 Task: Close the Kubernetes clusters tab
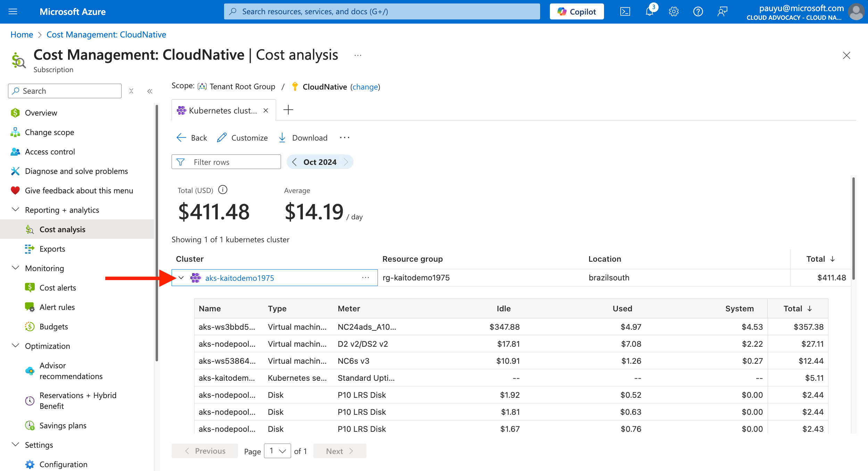[x=266, y=110]
